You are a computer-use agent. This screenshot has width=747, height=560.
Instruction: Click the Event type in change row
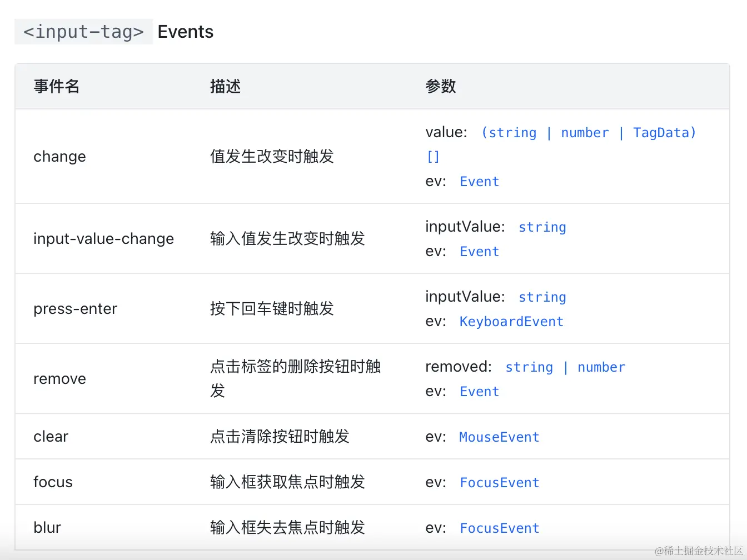[x=479, y=182]
